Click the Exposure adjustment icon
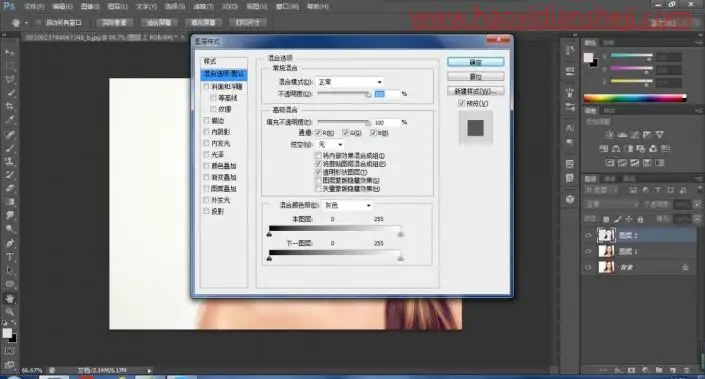705x379 pixels. (647, 134)
